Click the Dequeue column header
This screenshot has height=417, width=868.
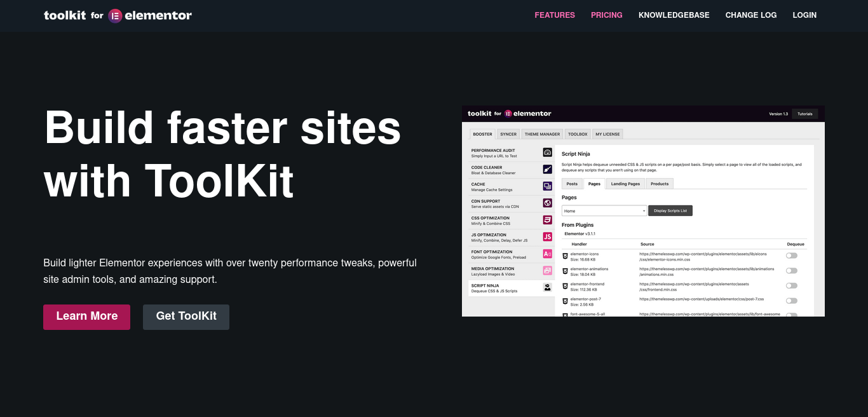[796, 244]
